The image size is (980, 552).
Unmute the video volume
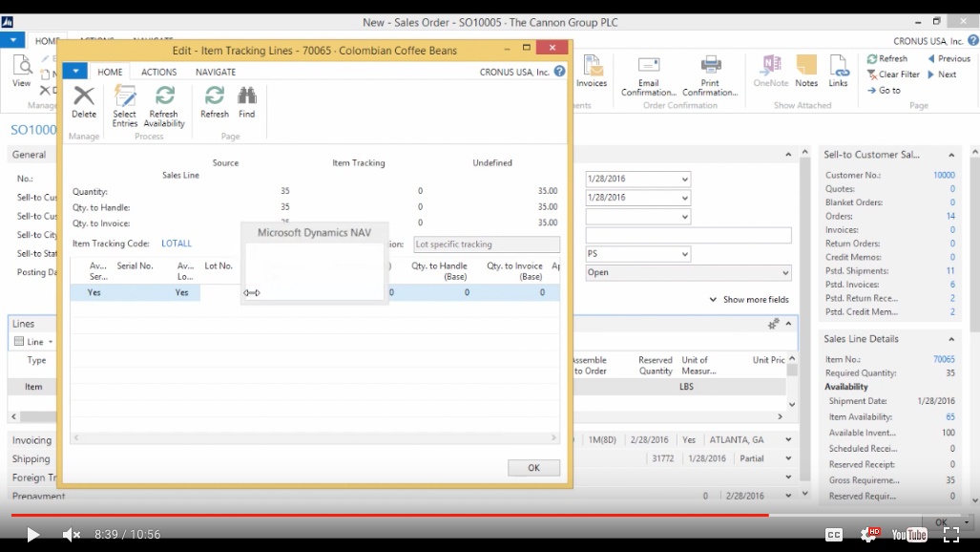72,534
